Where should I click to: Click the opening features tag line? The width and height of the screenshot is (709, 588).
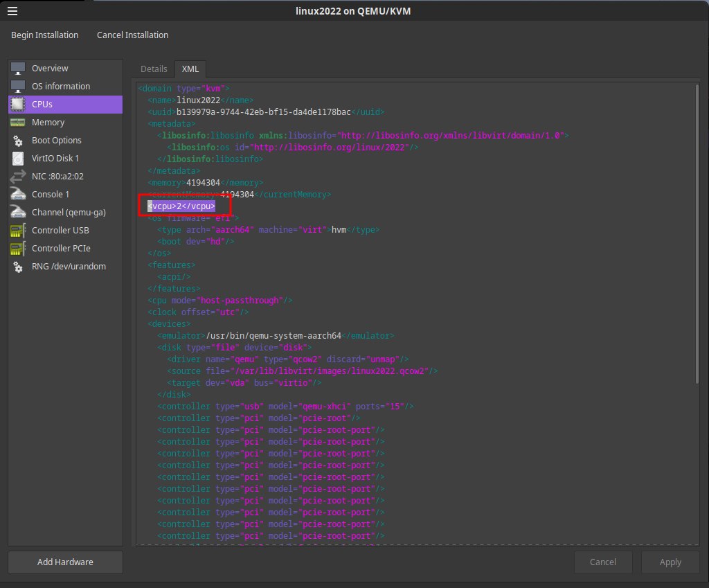[x=172, y=265]
